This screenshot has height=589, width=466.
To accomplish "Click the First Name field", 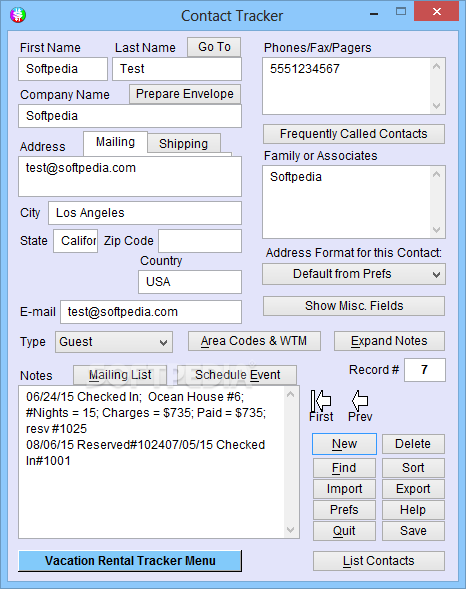I will click(63, 69).
